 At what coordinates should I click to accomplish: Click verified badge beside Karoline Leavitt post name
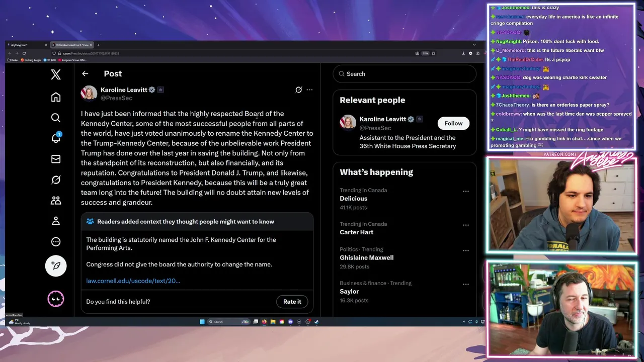tap(152, 89)
